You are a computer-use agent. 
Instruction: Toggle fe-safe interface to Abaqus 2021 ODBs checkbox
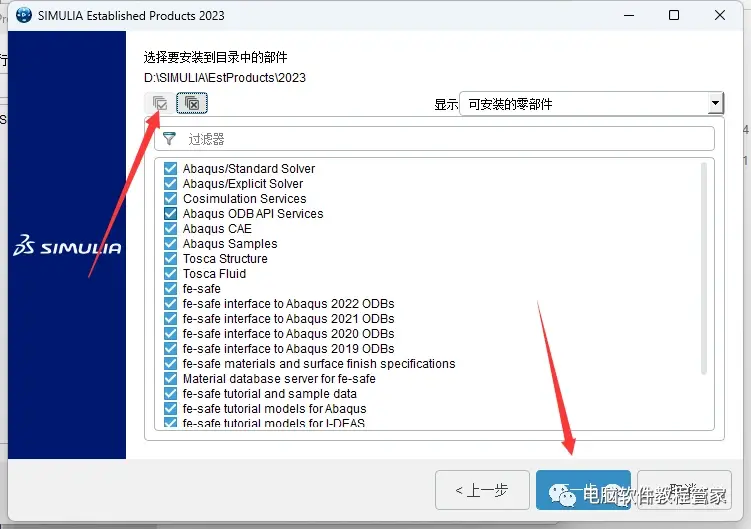pyautogui.click(x=171, y=319)
